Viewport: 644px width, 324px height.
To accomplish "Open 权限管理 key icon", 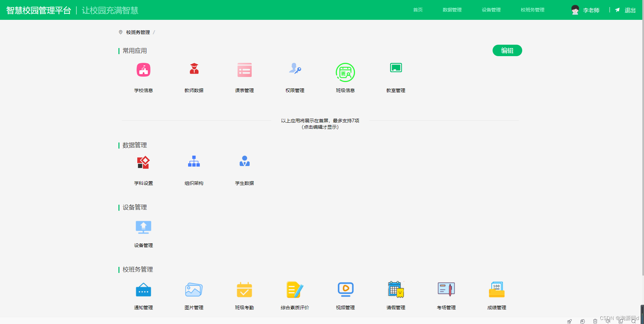I will pos(295,69).
